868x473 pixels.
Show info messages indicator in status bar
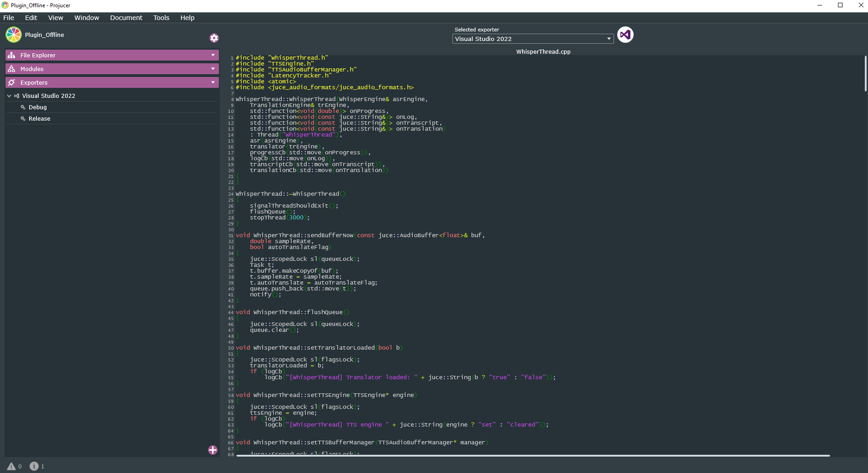pyautogui.click(x=34, y=466)
